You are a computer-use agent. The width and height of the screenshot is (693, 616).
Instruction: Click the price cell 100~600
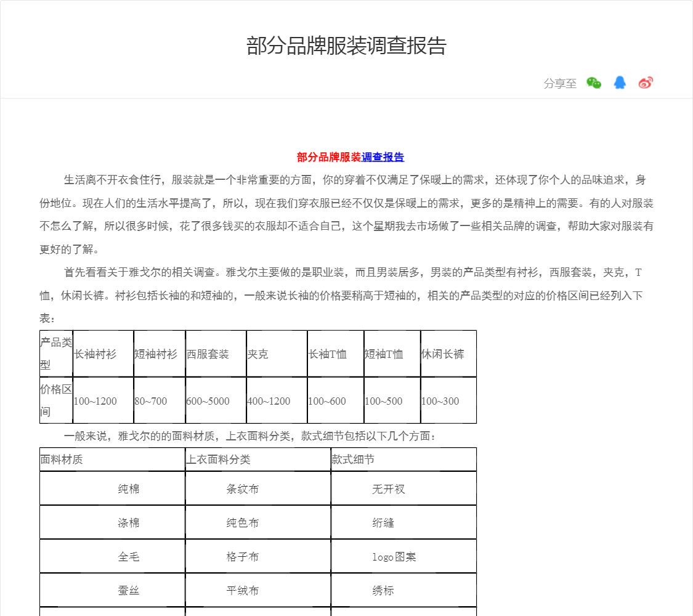coord(336,400)
